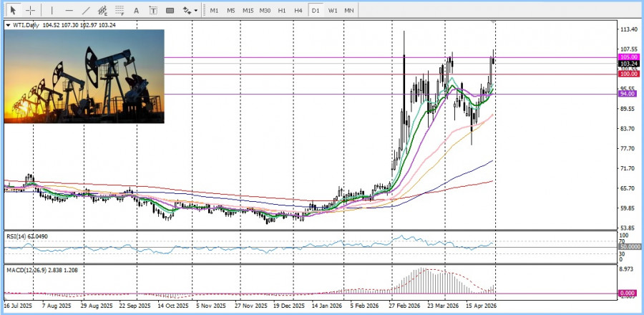644x315 pixels.
Task: Select the cursor arrow tool
Action: [x=14, y=11]
